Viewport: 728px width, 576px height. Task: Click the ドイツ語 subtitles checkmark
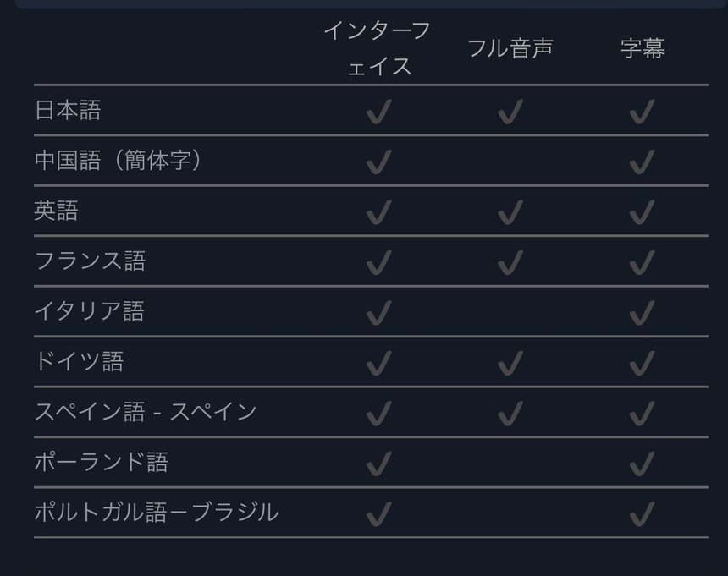point(643,363)
